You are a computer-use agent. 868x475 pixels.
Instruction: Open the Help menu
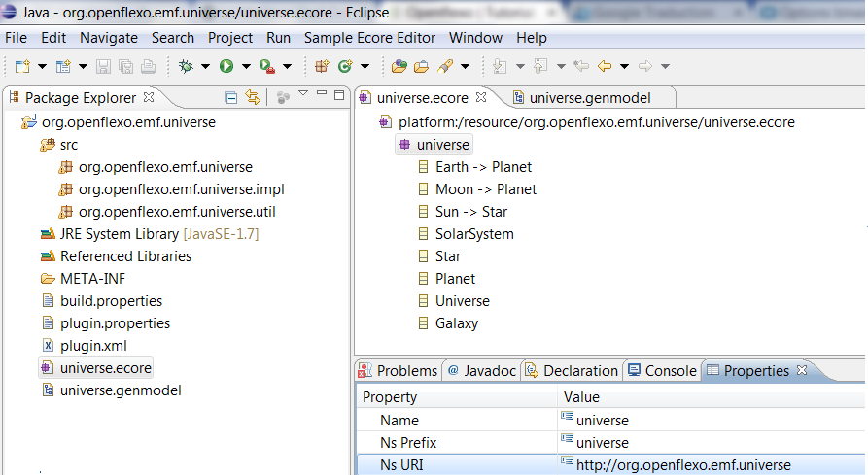pos(532,38)
